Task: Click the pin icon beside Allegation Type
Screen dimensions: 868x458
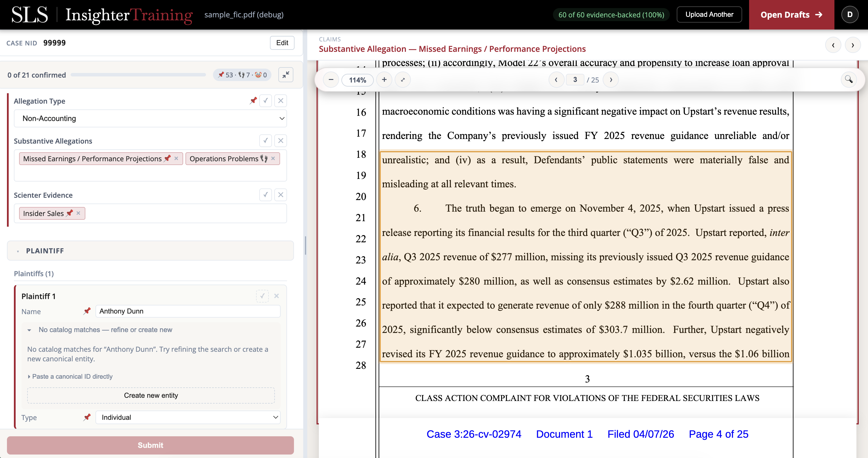Action: 253,100
